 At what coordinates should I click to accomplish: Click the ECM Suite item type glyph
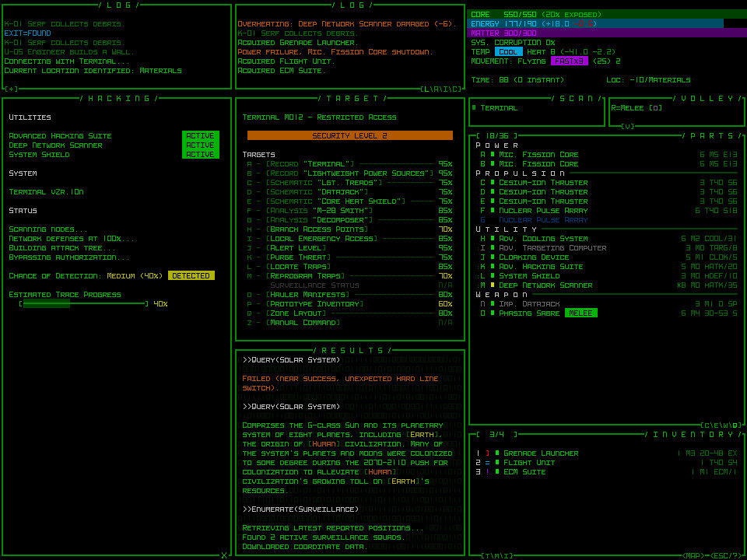click(x=487, y=472)
